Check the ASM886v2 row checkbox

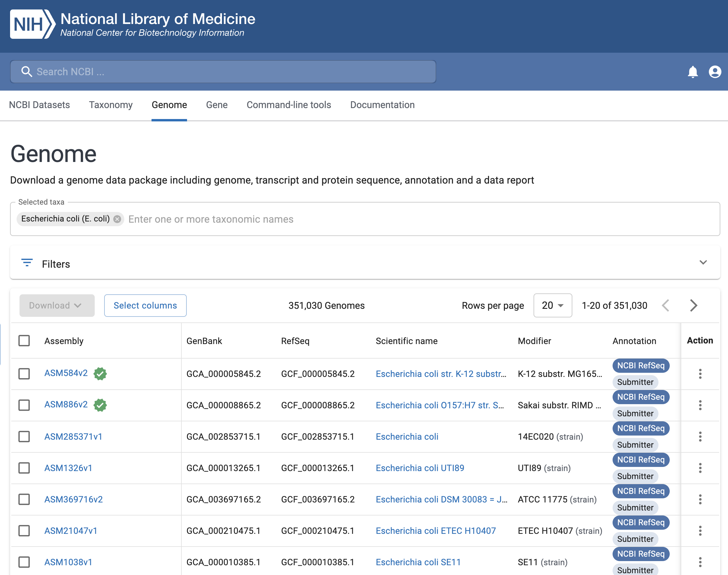(x=24, y=405)
